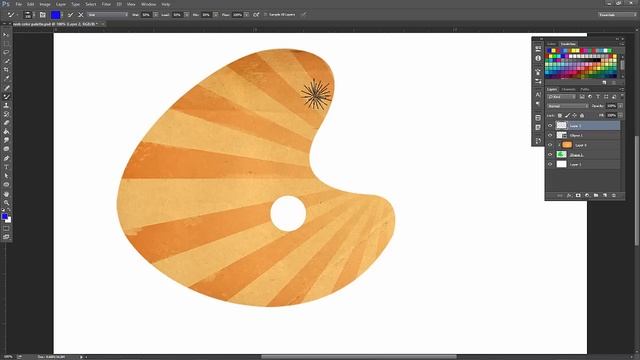Viewport: 640px width, 360px height.
Task: Clean the brush after each stroke
Action: point(81,15)
